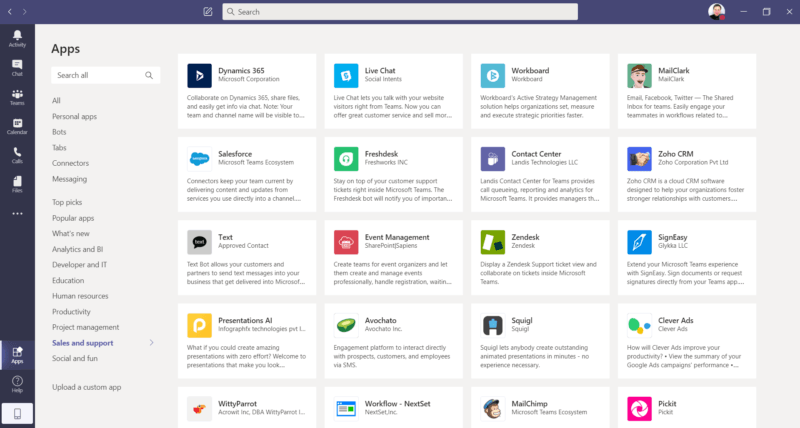Select the Apps icon in the left rail
Viewport: 800px width, 428px height.
pos(17,355)
